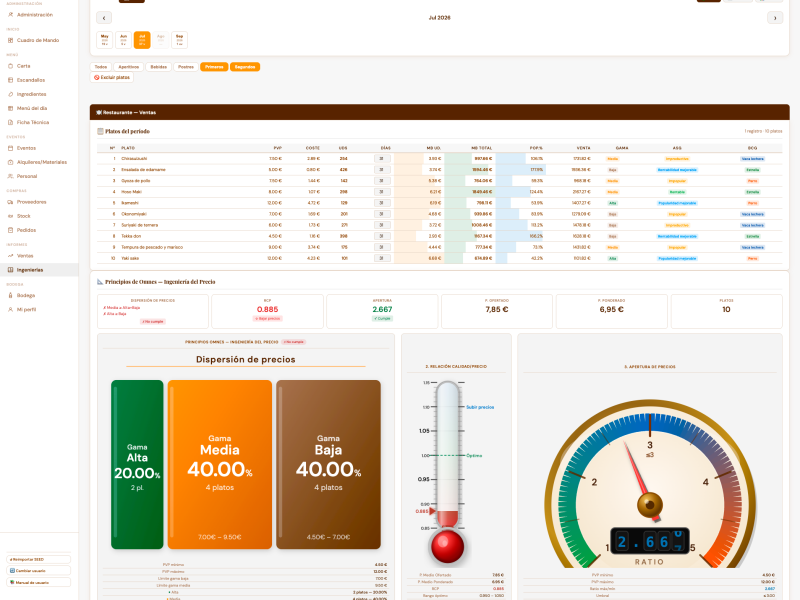The image size is (800, 600).
Task: Click the Eventos calendar icon
Action: pos(10,148)
